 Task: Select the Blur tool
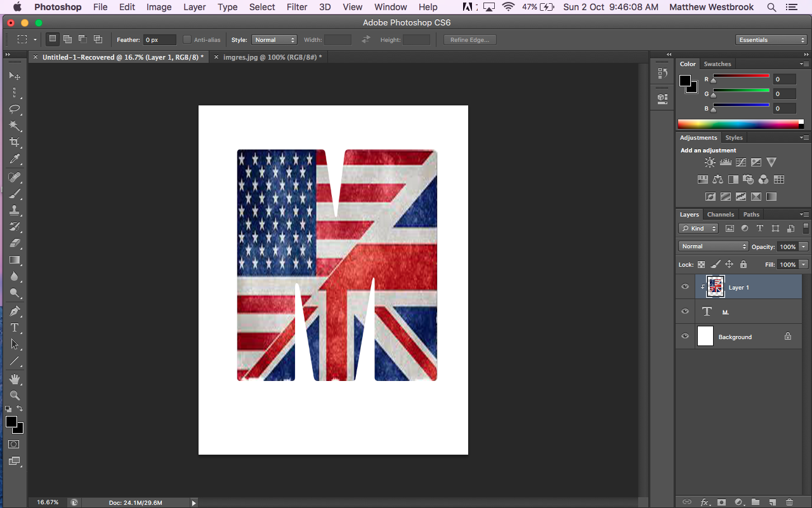click(14, 276)
